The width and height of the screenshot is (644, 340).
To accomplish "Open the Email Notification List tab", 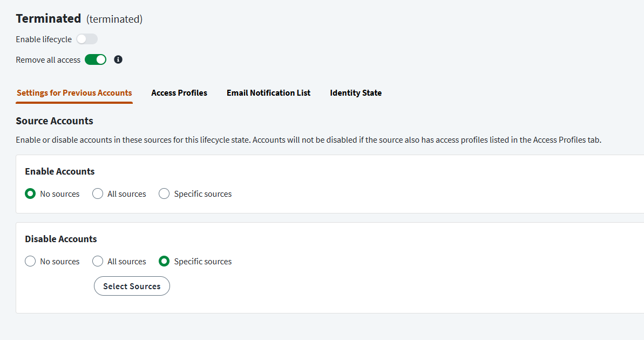I will coord(268,93).
